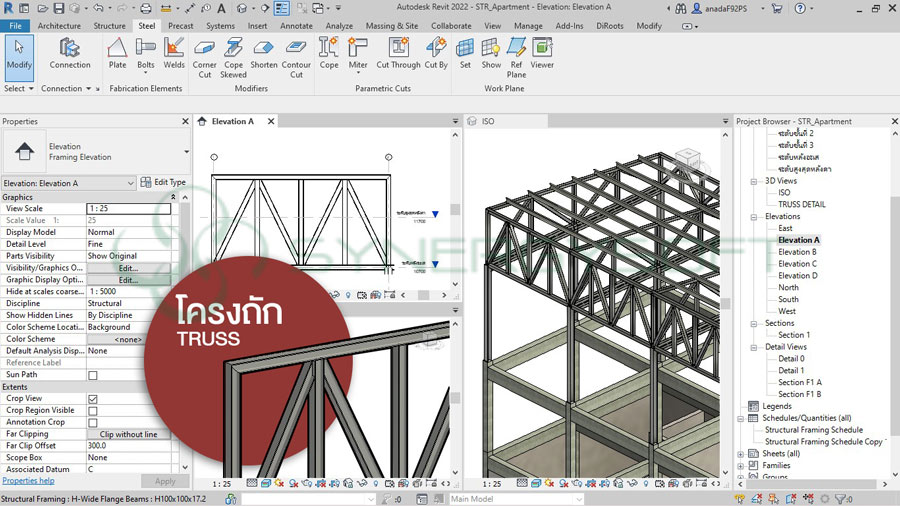Image resolution: width=900 pixels, height=506 pixels.
Task: Switch to the Structure ribbon tab
Action: click(x=110, y=26)
